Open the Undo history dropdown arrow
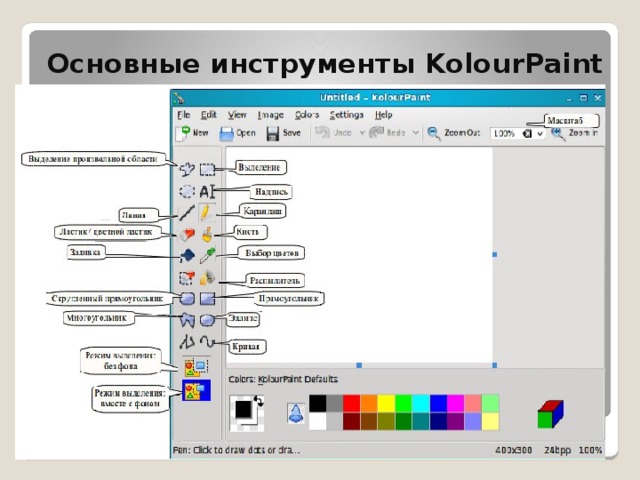 coord(362,133)
